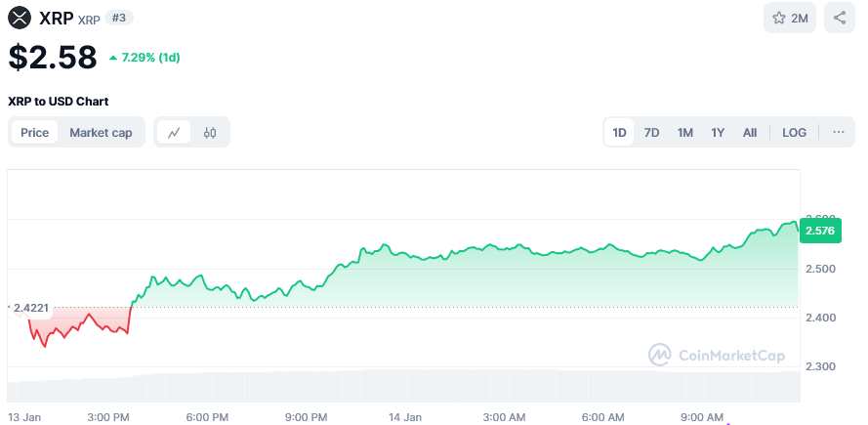The image size is (868, 425).
Task: Click the 2.300 price axis label
Action: pos(820,366)
